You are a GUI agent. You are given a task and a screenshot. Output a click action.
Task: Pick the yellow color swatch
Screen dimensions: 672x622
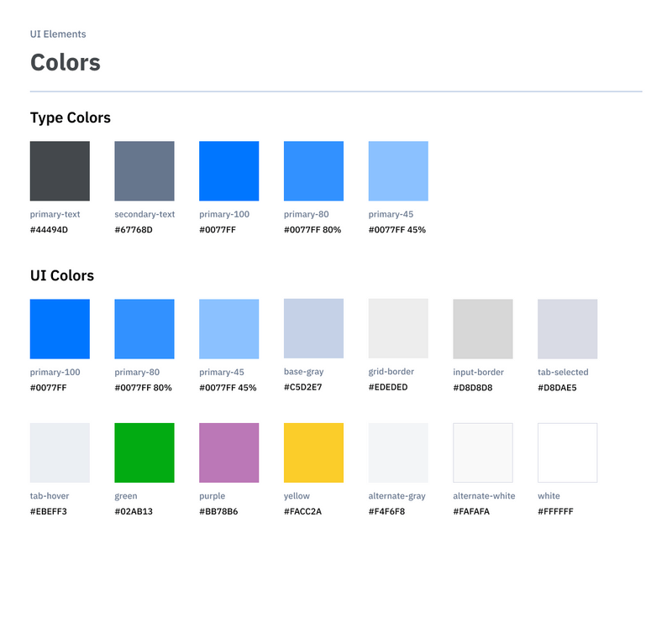(313, 453)
